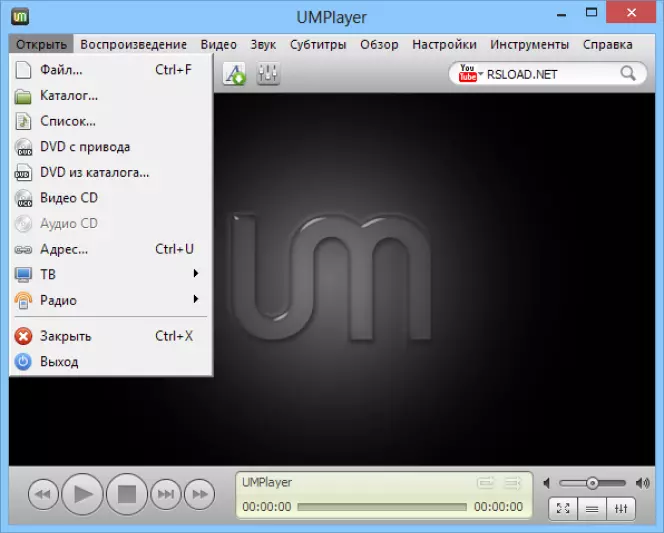
Task: Toggle repeat in the display panel
Action: tap(485, 483)
